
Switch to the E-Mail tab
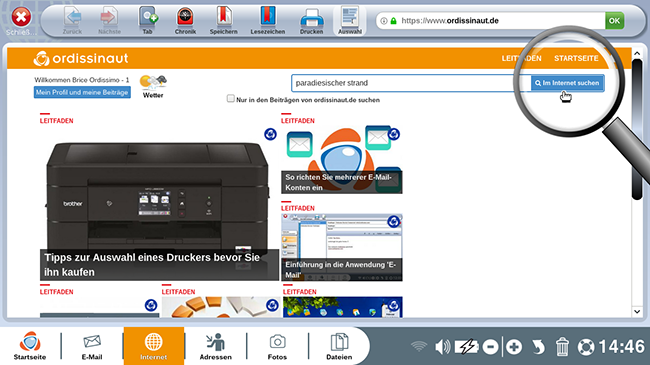tap(92, 346)
